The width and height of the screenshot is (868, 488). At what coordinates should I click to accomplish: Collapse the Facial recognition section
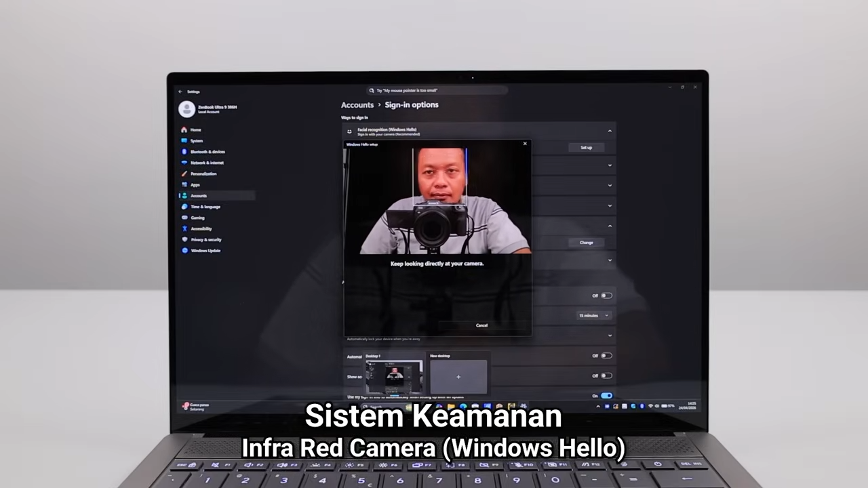[610, 131]
